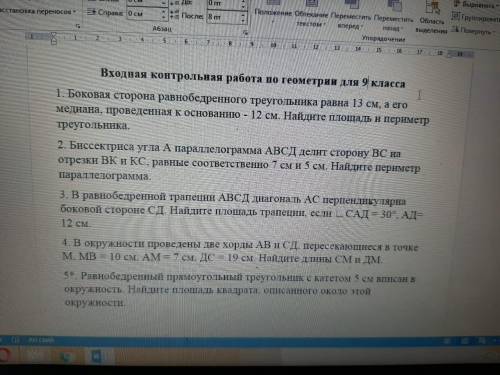The image size is (500, 375).
Task: Switch to print layout view in status bar
Action: pyautogui.click(x=464, y=341)
